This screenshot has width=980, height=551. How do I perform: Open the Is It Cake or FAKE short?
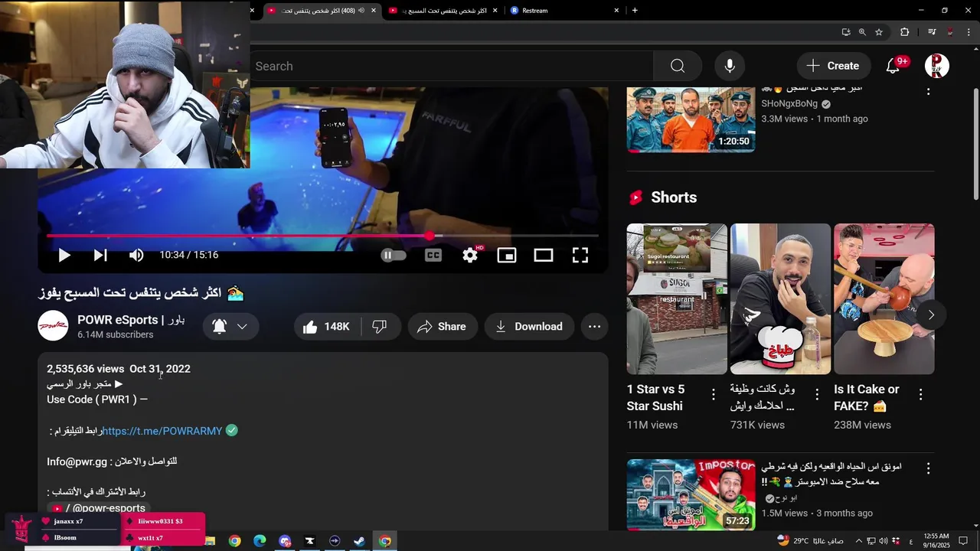pos(884,298)
